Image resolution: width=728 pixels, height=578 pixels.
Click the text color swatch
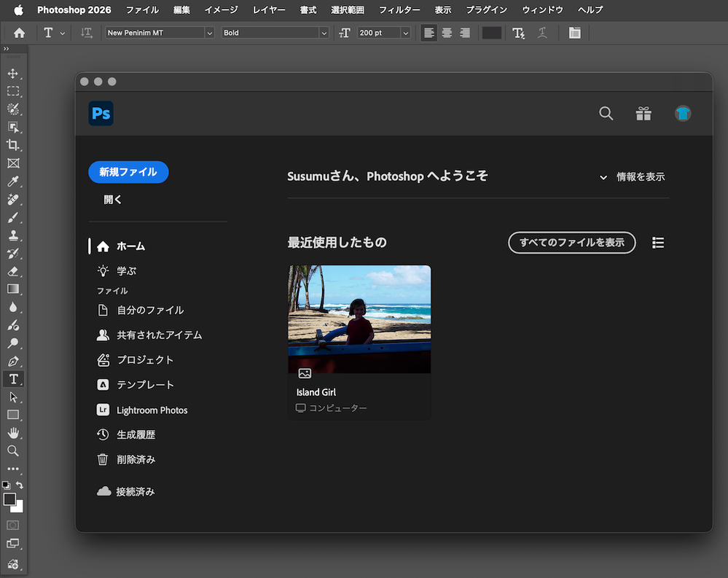(490, 33)
